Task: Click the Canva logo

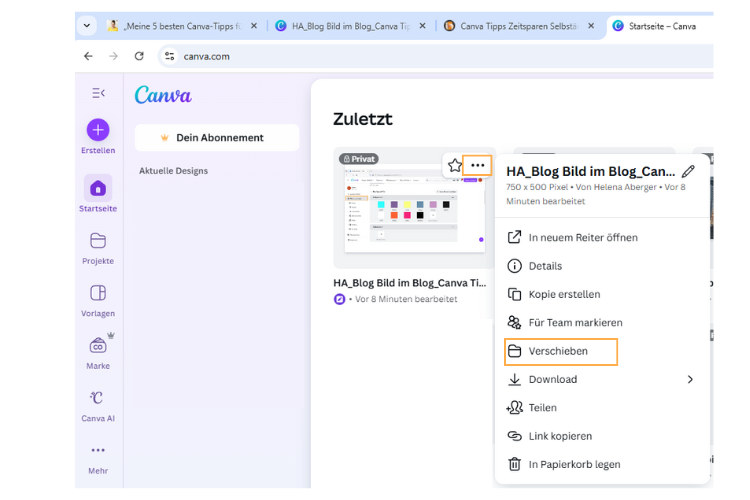Action: tap(163, 95)
